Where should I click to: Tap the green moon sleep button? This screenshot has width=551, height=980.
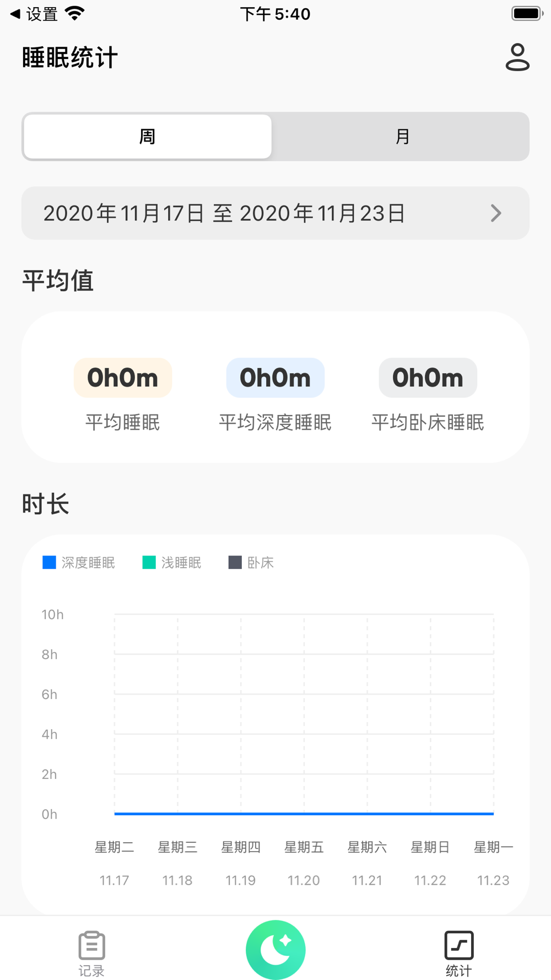tap(275, 949)
